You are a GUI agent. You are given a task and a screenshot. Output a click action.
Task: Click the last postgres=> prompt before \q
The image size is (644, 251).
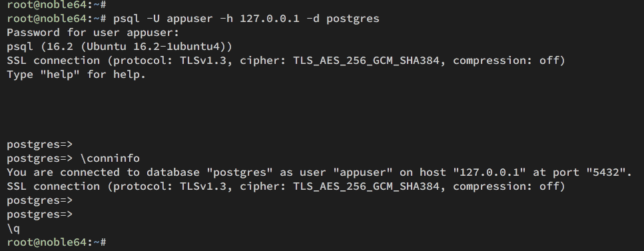tap(40, 214)
